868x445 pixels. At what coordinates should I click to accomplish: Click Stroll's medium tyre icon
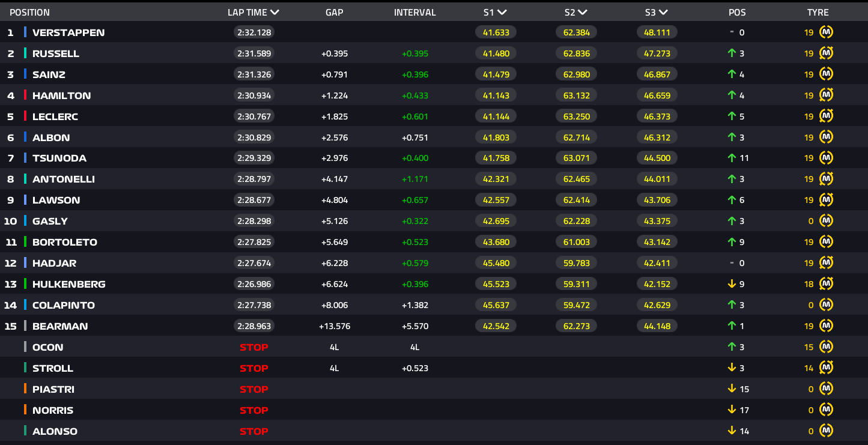tap(827, 368)
